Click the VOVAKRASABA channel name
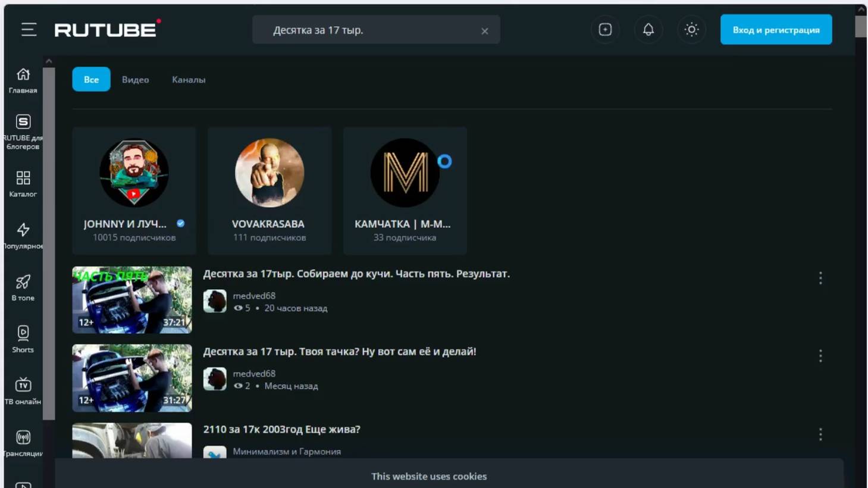 (x=268, y=224)
